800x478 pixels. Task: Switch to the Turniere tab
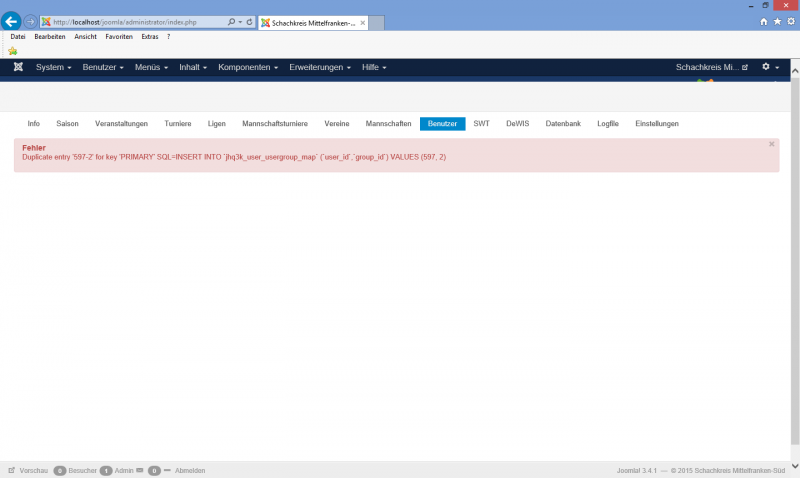pyautogui.click(x=177, y=123)
